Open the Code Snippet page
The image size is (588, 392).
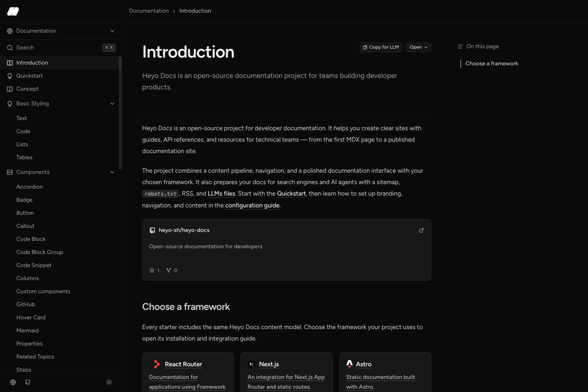click(x=34, y=265)
